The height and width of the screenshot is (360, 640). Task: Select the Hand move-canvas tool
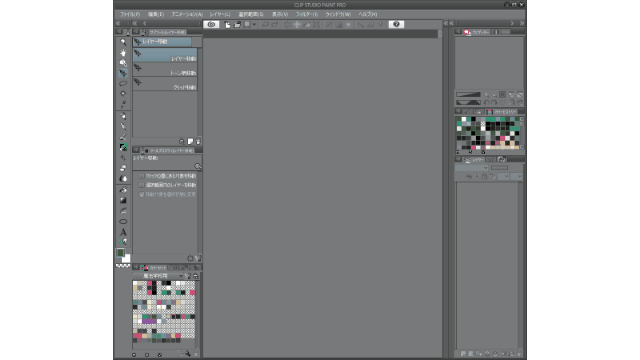click(123, 52)
